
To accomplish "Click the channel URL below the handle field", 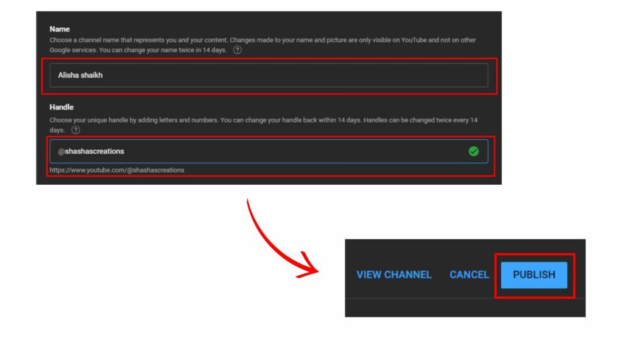I will (116, 170).
